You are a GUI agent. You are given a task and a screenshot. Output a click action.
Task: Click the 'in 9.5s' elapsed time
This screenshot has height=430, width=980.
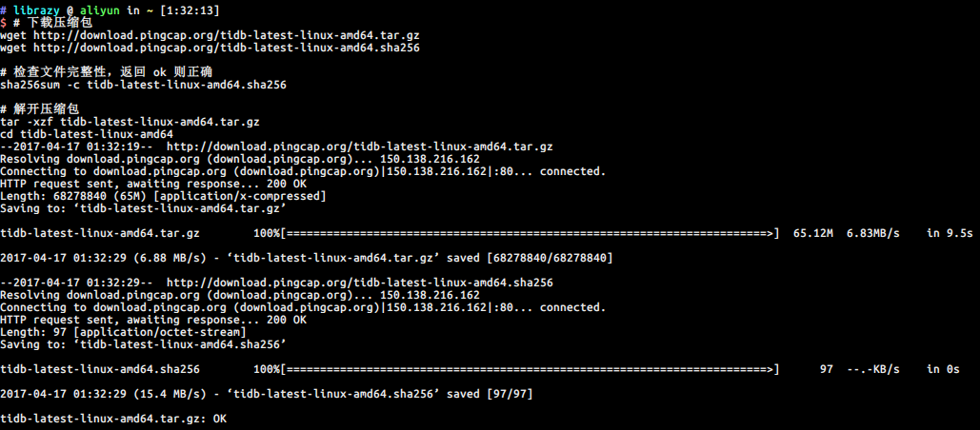coord(950,233)
